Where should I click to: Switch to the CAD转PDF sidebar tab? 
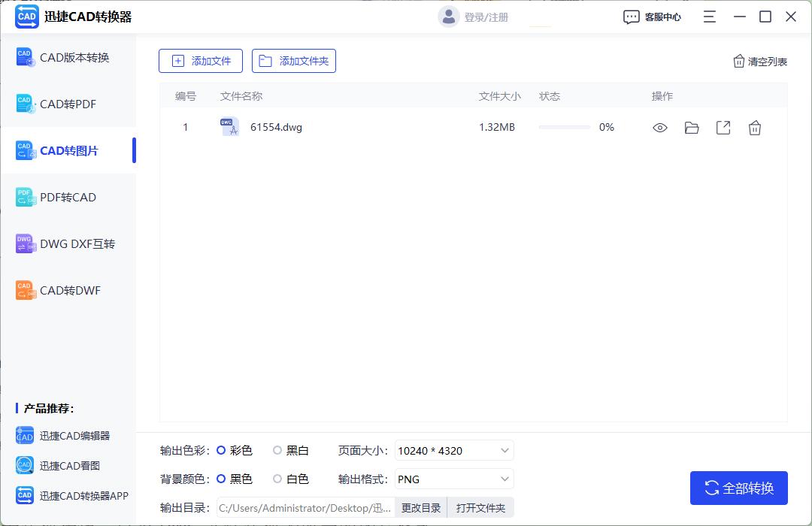tap(69, 104)
